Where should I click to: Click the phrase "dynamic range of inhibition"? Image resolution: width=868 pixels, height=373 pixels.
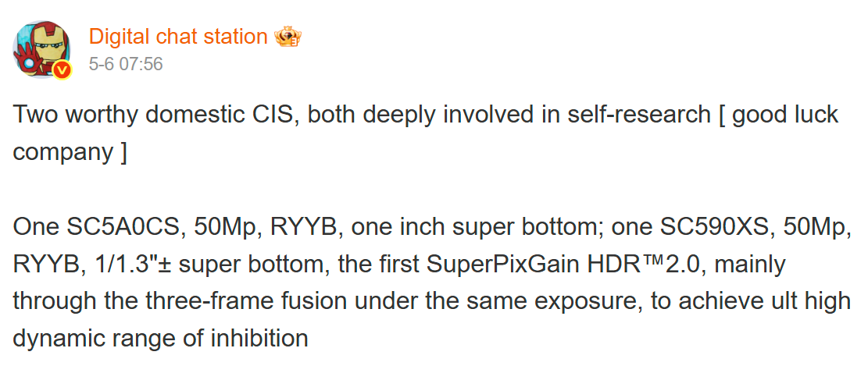(160, 339)
